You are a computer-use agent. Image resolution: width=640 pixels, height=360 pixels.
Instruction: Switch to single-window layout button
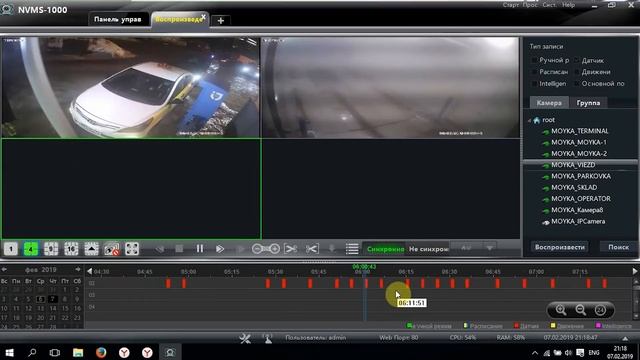pyautogui.click(x=11, y=249)
